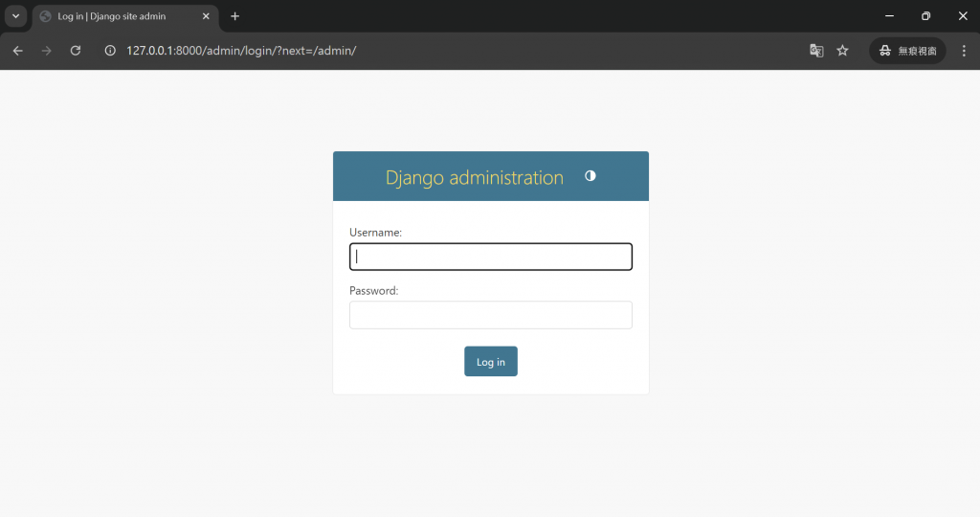980x517 pixels.
Task: Submit the form with Log in button
Action: tap(491, 361)
